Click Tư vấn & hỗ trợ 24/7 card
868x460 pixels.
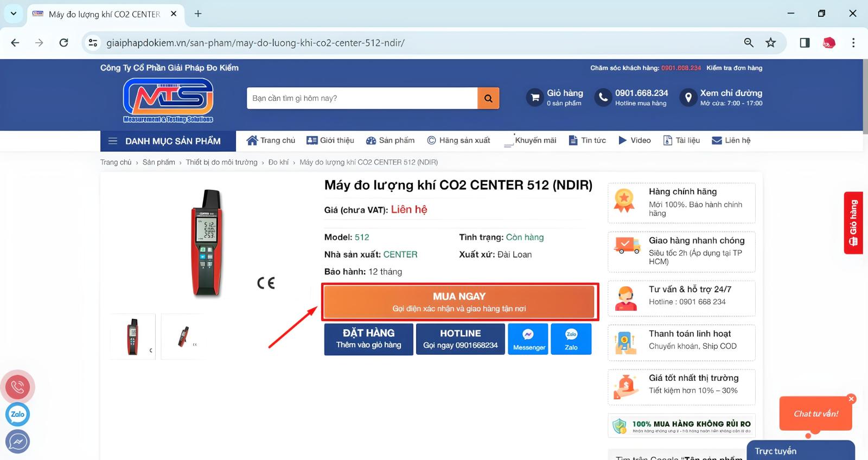click(x=681, y=298)
